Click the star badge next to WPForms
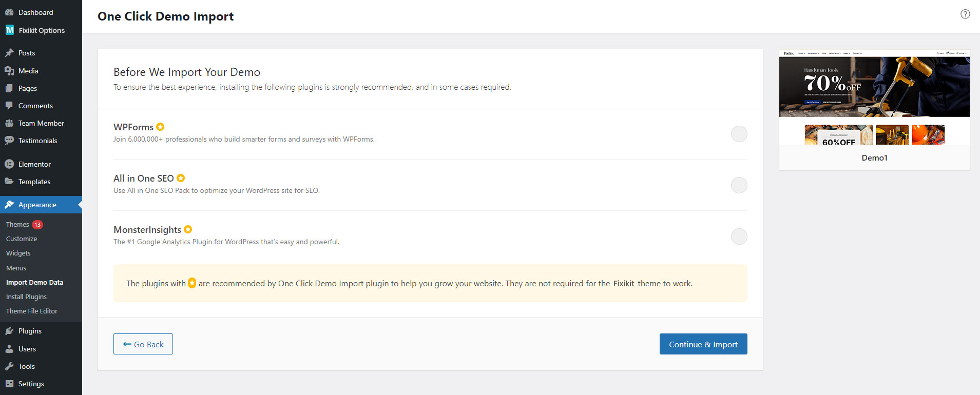The height and width of the screenshot is (395, 980). coord(160,127)
